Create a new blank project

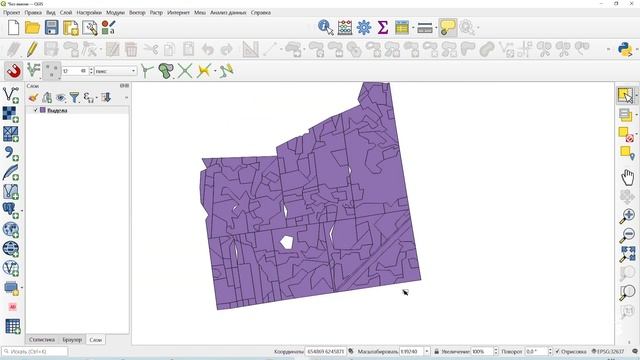13,28
